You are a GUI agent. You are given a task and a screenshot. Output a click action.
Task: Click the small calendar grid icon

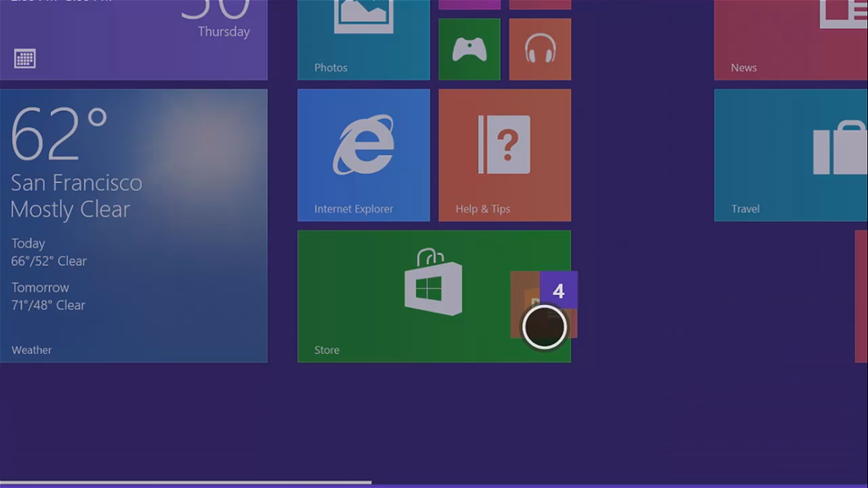point(25,58)
